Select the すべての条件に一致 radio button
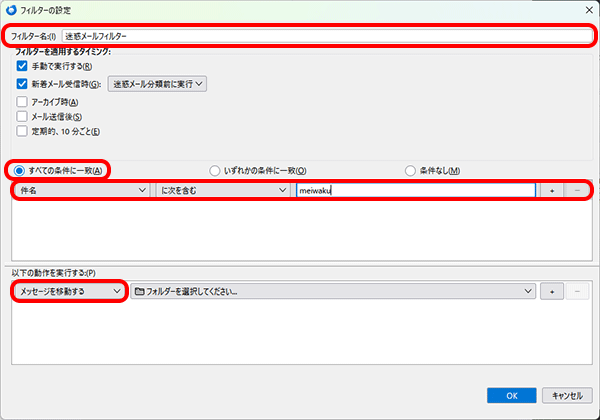Image resolution: width=600 pixels, height=420 pixels. point(18,170)
